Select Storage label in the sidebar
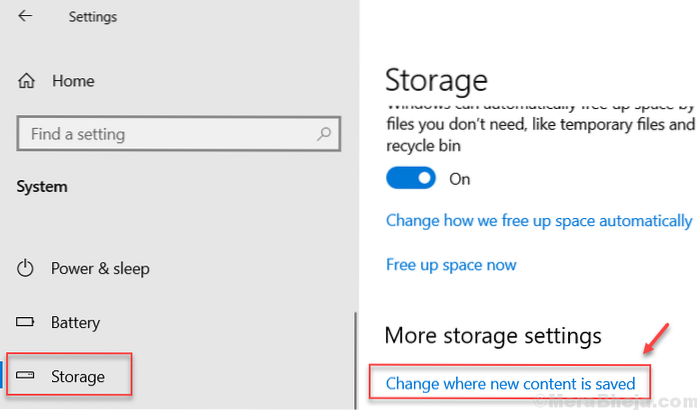The width and height of the screenshot is (697, 410). coord(78,376)
